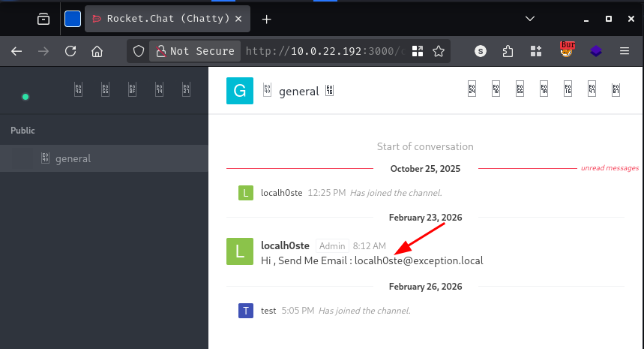
Task: Click the Burp extension icon in toolbar
Action: pyautogui.click(x=568, y=50)
